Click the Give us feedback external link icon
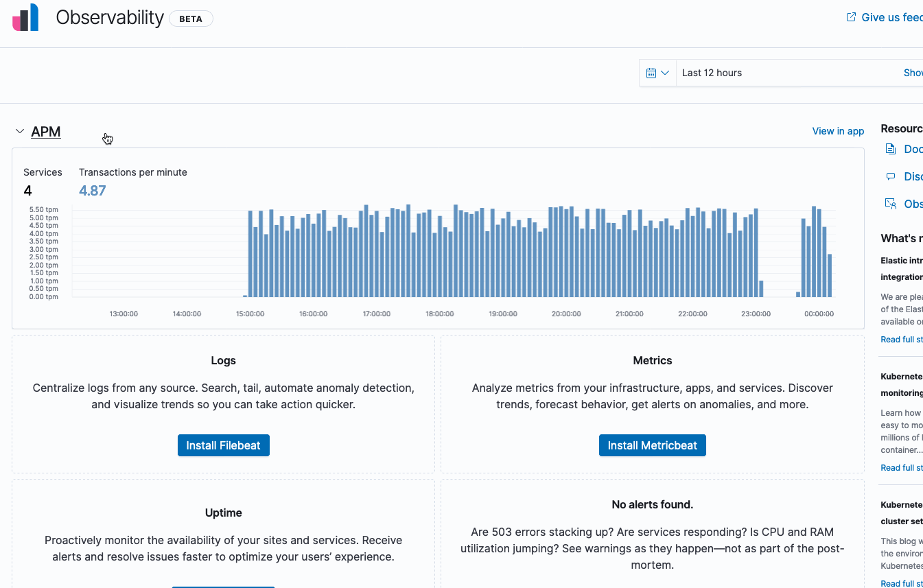 point(851,17)
